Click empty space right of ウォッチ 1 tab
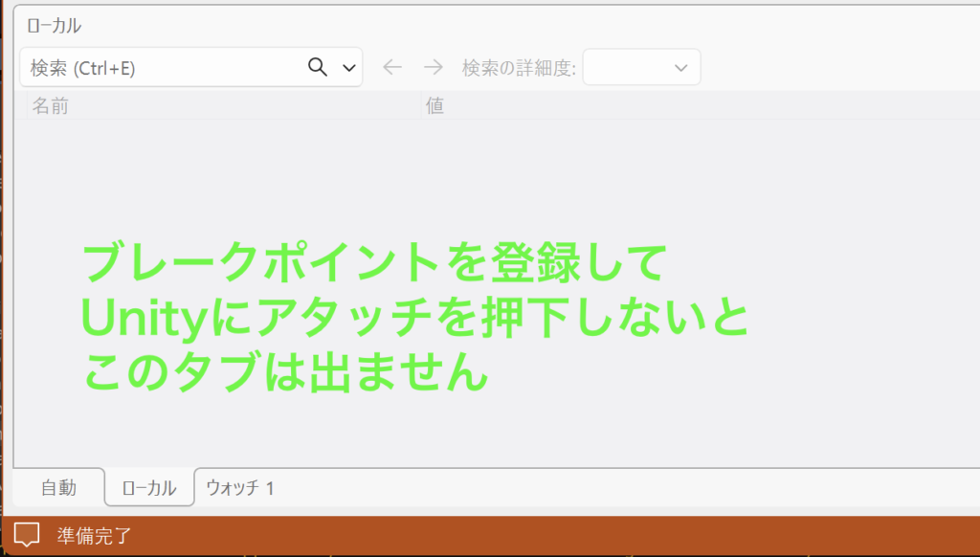The image size is (980, 557). pyautogui.click(x=622, y=487)
